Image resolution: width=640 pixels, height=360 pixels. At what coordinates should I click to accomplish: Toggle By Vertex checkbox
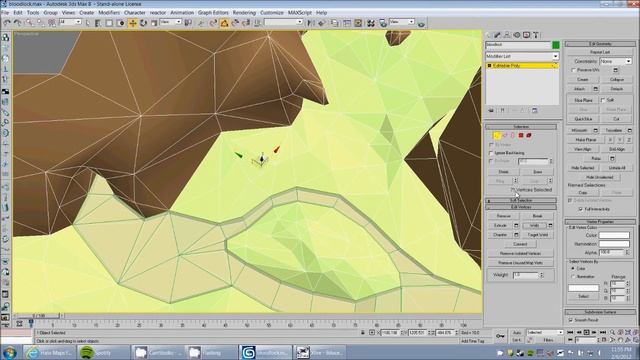click(x=491, y=145)
